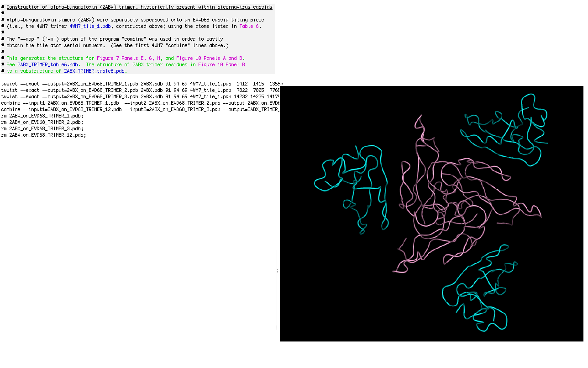Viewport: 588px width, 368px height.
Task: Click green text 'This generates the structure for'
Action: point(50,58)
